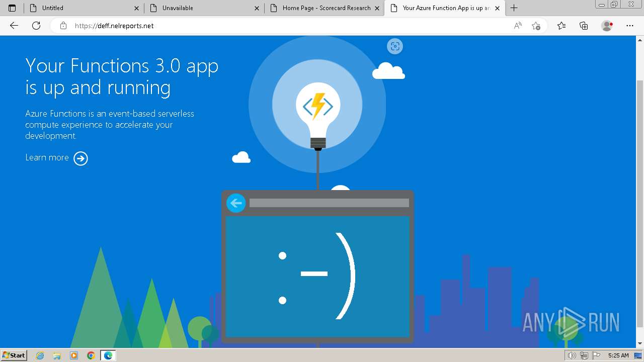View site information lock icon
Image resolution: width=644 pixels, height=362 pixels.
point(63,26)
